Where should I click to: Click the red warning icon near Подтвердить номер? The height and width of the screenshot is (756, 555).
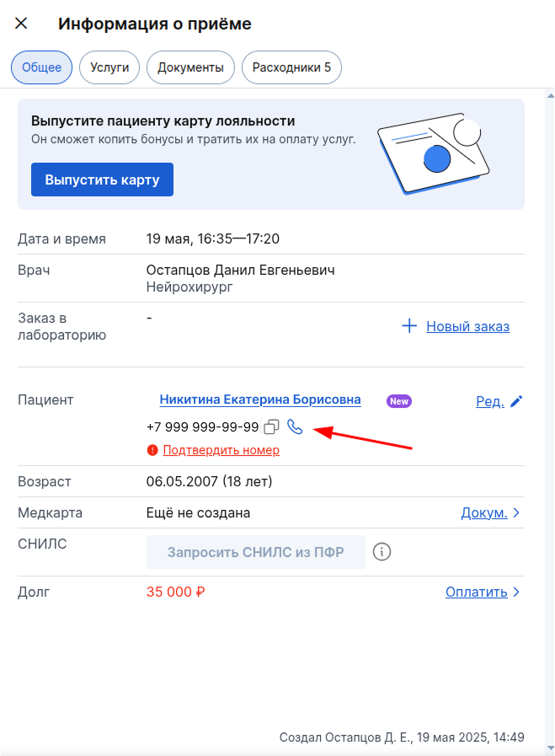click(152, 450)
